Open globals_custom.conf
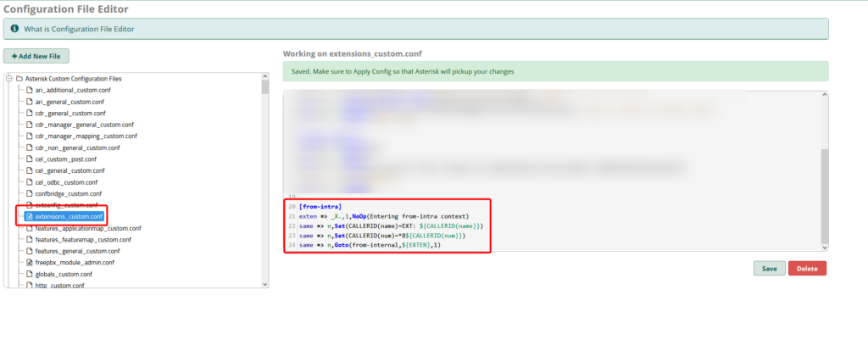This screenshot has height=362, width=868. coord(63,274)
